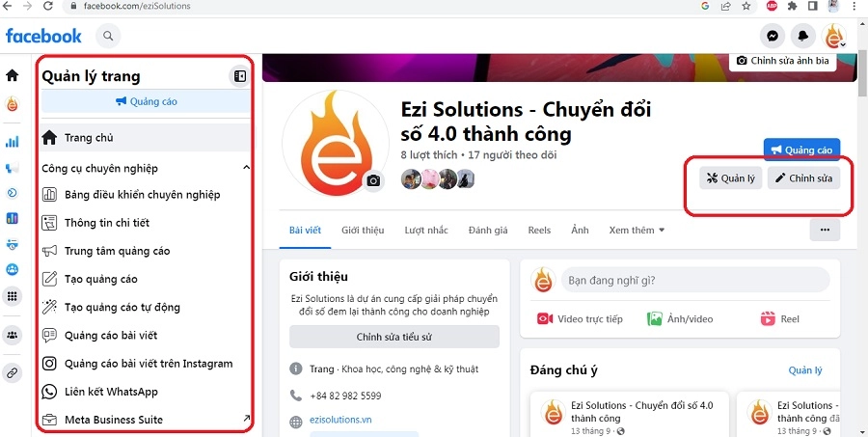The height and width of the screenshot is (437, 868).
Task: Click the groups people icon in left rail
Action: click(x=13, y=335)
